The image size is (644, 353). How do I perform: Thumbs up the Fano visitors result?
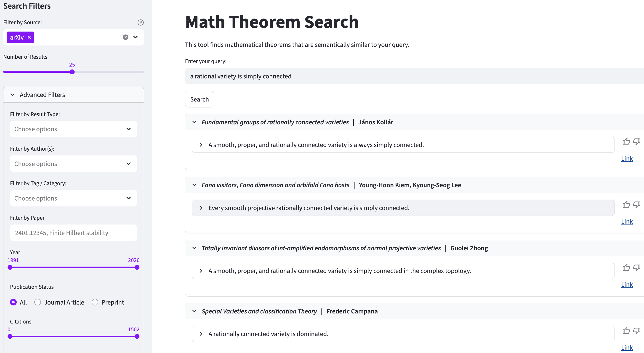click(626, 205)
